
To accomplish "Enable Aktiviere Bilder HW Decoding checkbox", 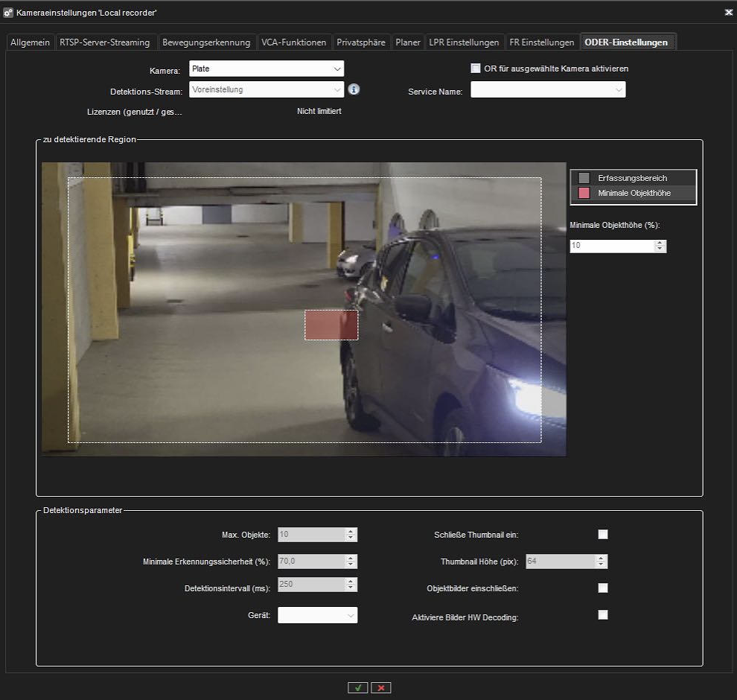I will tap(603, 615).
